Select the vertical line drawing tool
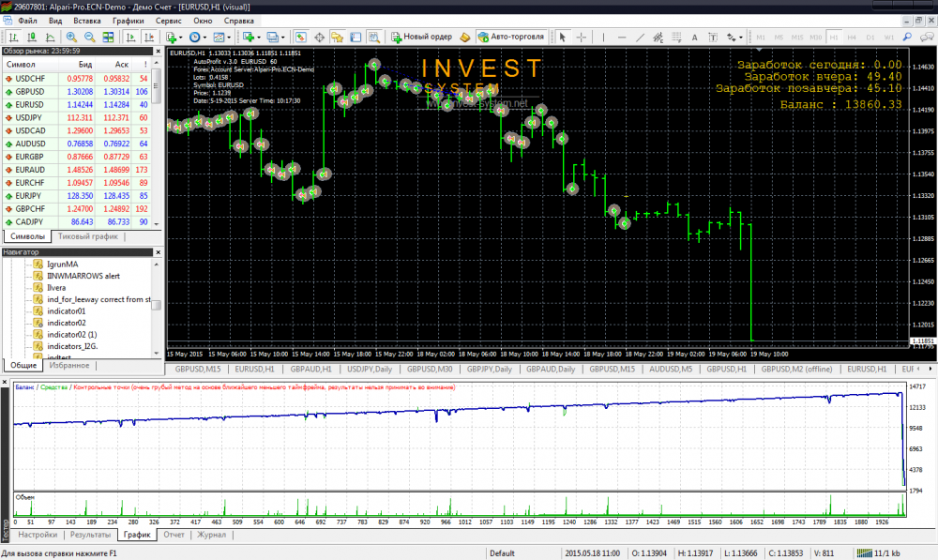938x560 pixels. [x=603, y=38]
